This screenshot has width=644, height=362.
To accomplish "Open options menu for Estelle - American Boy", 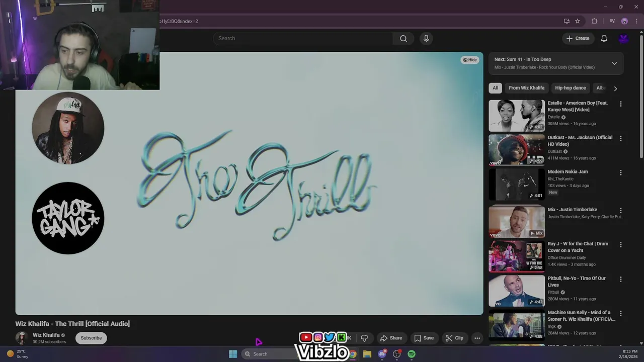I will [x=620, y=104].
